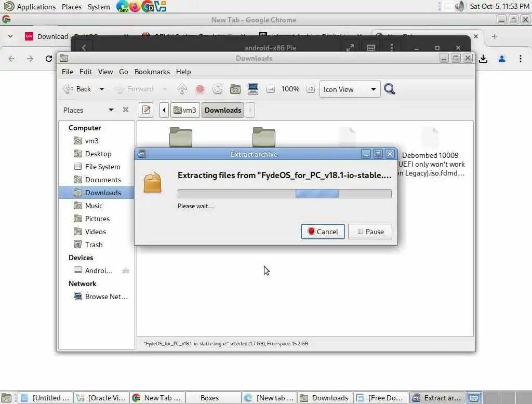Select Trash in the sidebar
Viewport: 532px width, 404px height.
[x=97, y=245]
